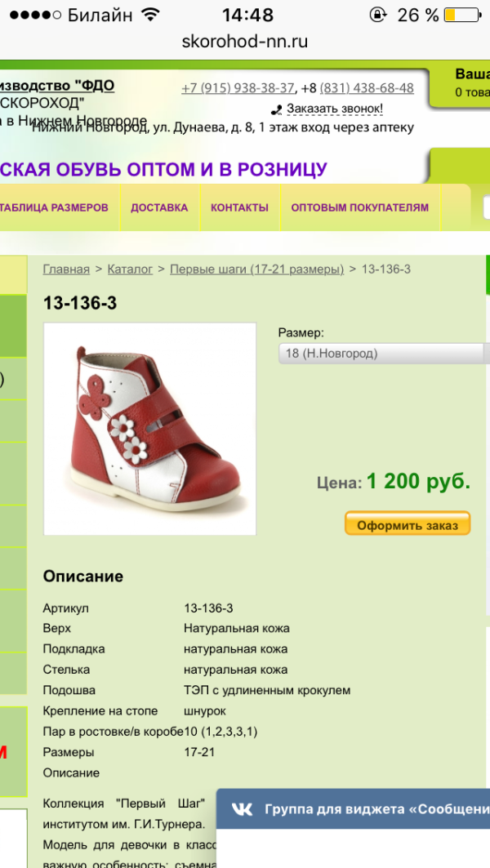Viewport: 490px width, 868px height.
Task: Tap the rotation lock icon
Action: 377,15
